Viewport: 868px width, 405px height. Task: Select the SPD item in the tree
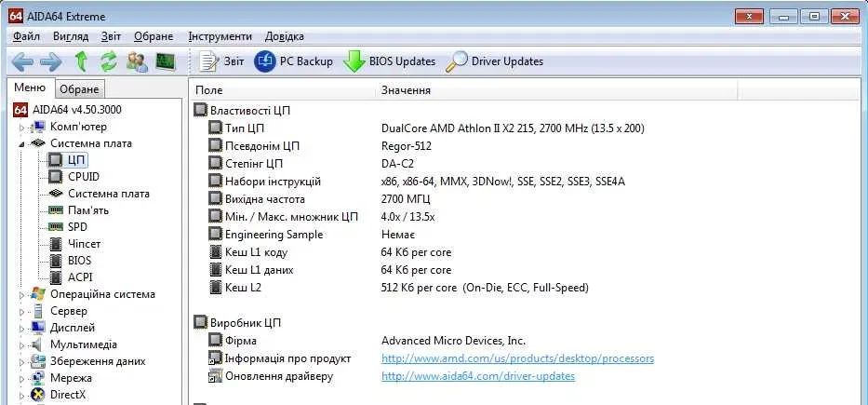[77, 227]
